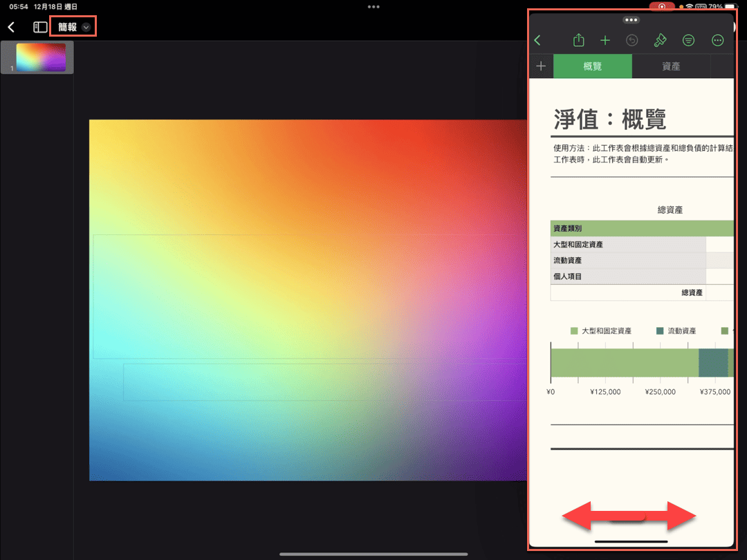Add a new sheet in Numbers
747x560 pixels.
tap(541, 66)
